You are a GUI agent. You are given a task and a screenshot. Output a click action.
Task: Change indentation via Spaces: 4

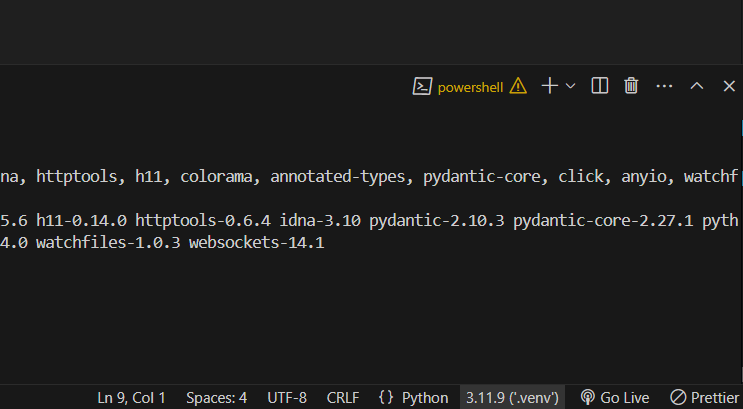point(217,398)
